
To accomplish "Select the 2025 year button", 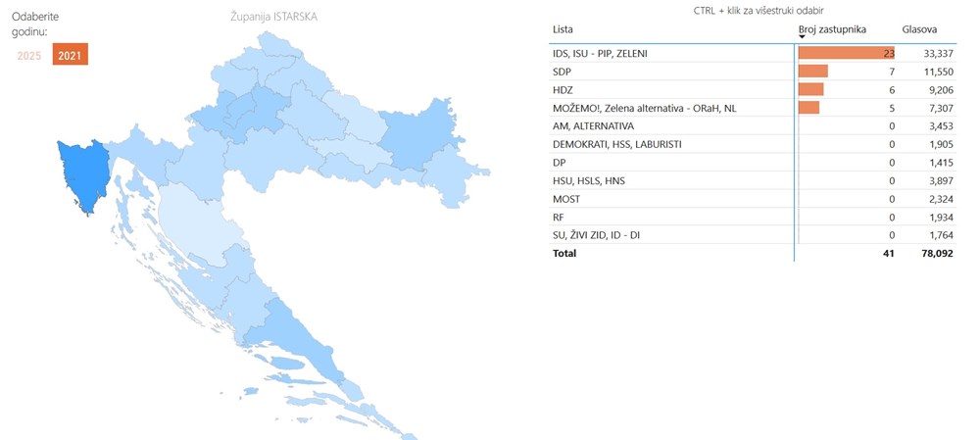I will (x=29, y=56).
